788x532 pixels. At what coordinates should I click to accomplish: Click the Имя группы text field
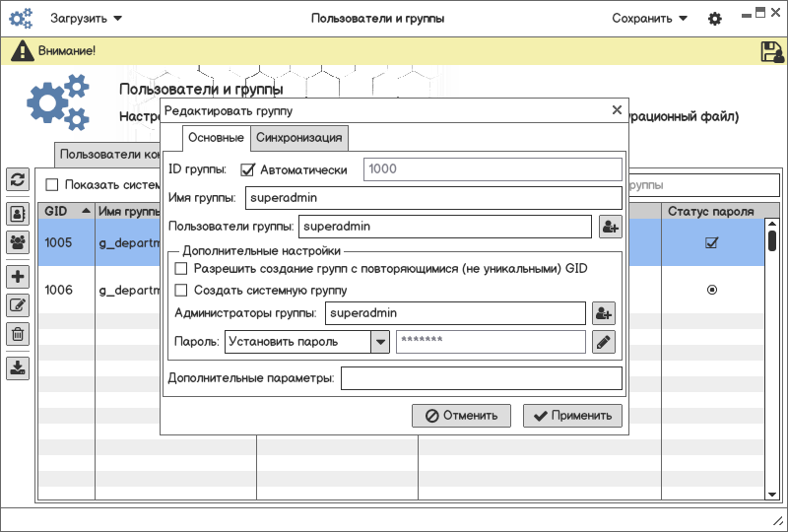pyautogui.click(x=432, y=198)
